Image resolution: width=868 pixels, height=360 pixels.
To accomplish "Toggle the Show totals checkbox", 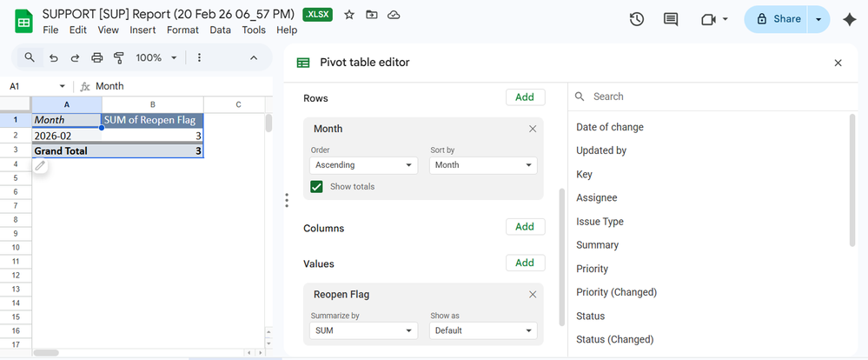I will coord(317,186).
